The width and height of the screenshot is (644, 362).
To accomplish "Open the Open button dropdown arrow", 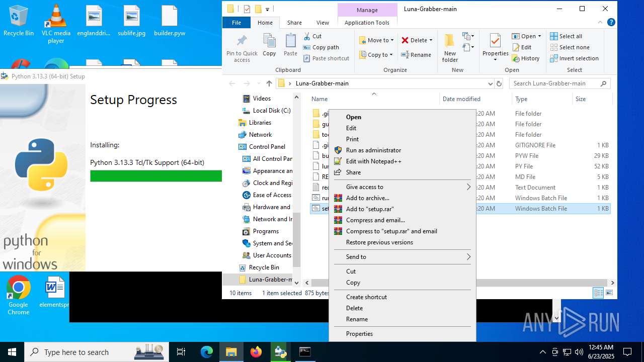I will click(x=539, y=36).
